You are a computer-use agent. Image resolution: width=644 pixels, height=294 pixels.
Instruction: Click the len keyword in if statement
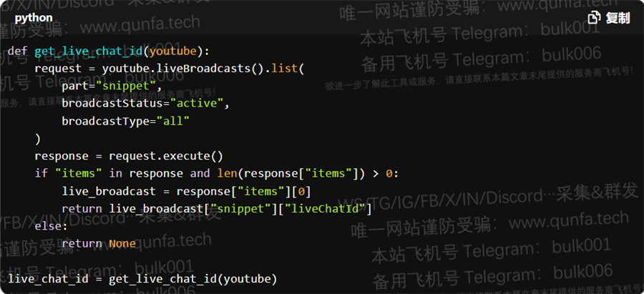(x=227, y=173)
